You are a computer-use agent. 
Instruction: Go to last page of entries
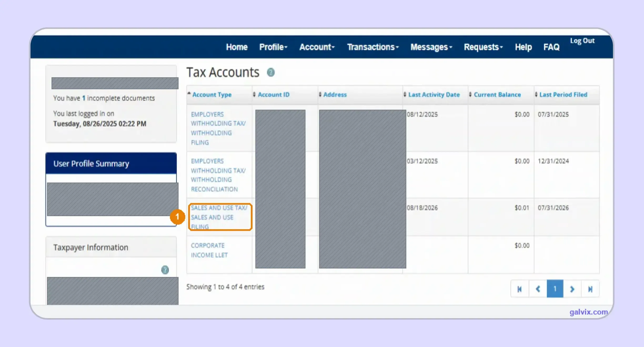(590, 289)
